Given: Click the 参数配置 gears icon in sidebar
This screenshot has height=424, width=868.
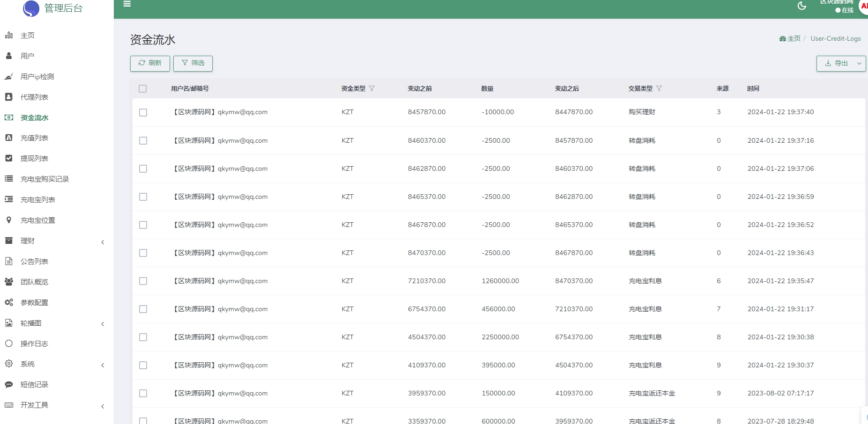Looking at the screenshot, I should point(8,302).
